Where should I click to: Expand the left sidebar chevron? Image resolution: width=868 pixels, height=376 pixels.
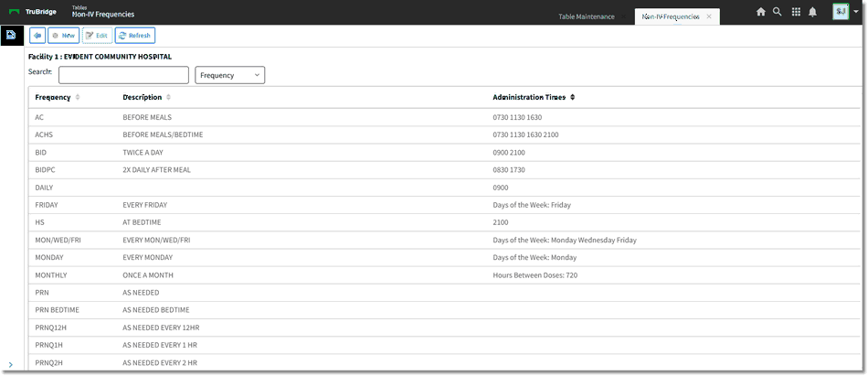(11, 365)
